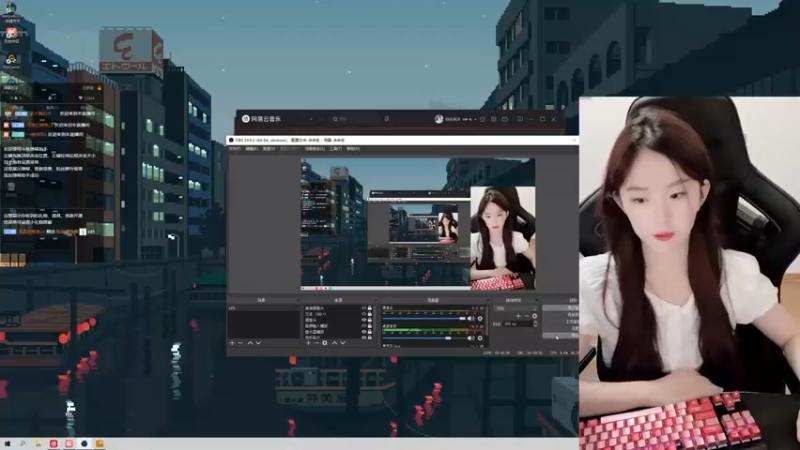
Task: Move source up with Sources panel up arrow
Action: 335,343
